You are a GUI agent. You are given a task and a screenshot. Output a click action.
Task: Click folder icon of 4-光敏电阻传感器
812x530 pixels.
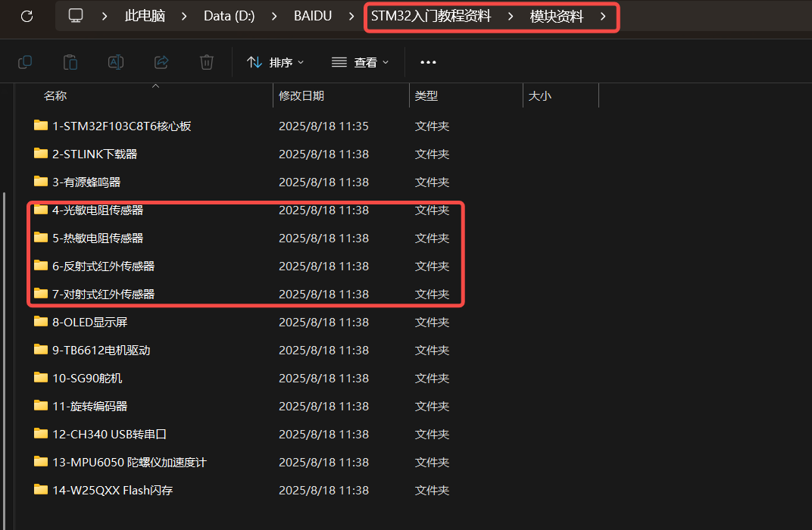click(41, 209)
